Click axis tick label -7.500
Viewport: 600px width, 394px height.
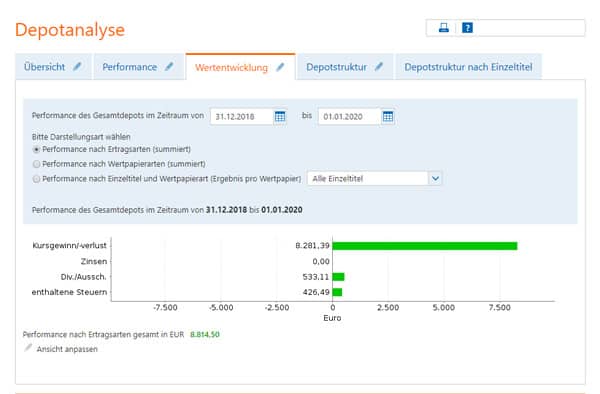165,308
